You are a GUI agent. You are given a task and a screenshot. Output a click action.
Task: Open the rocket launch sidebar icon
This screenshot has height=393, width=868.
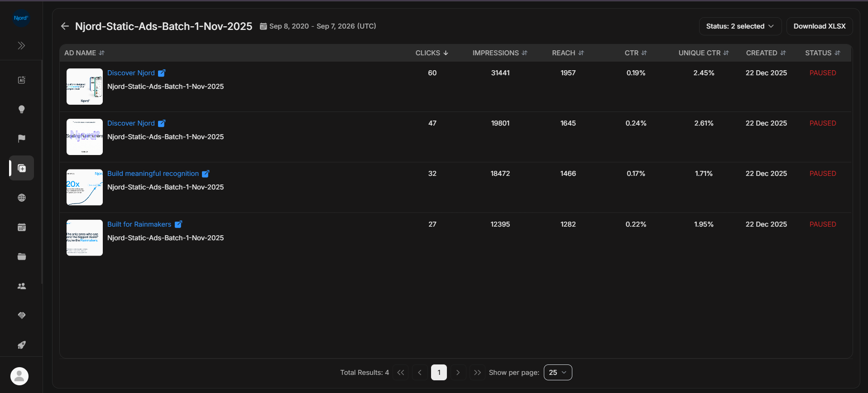coord(21,345)
